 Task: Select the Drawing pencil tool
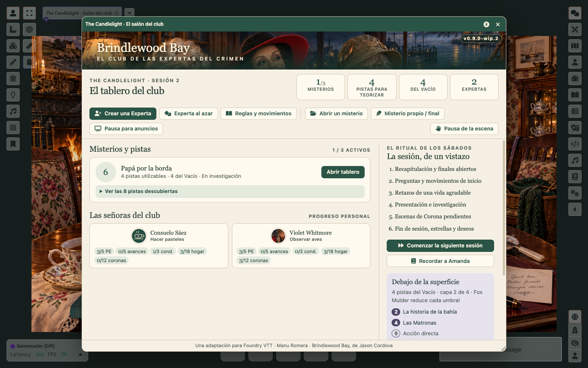click(13, 62)
